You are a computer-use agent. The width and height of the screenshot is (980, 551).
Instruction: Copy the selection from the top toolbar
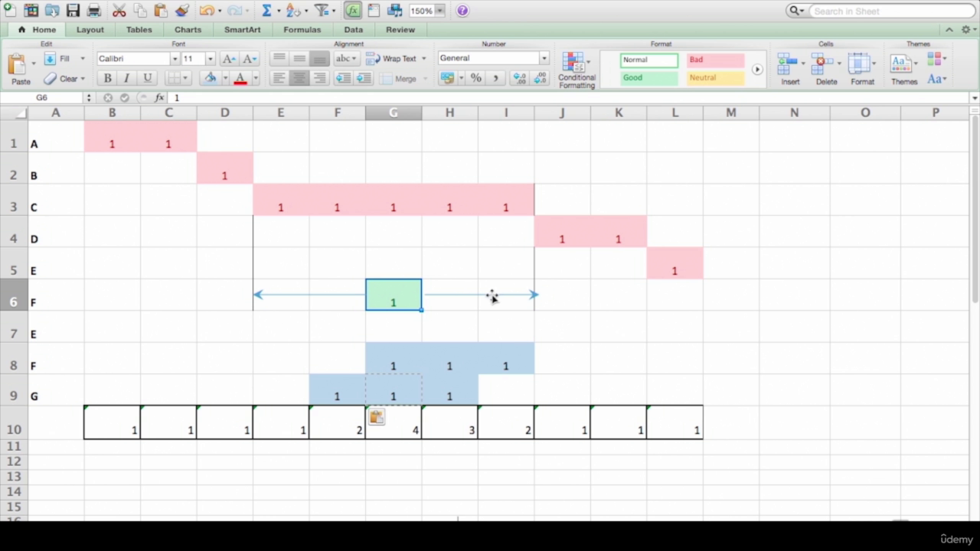coord(140,10)
